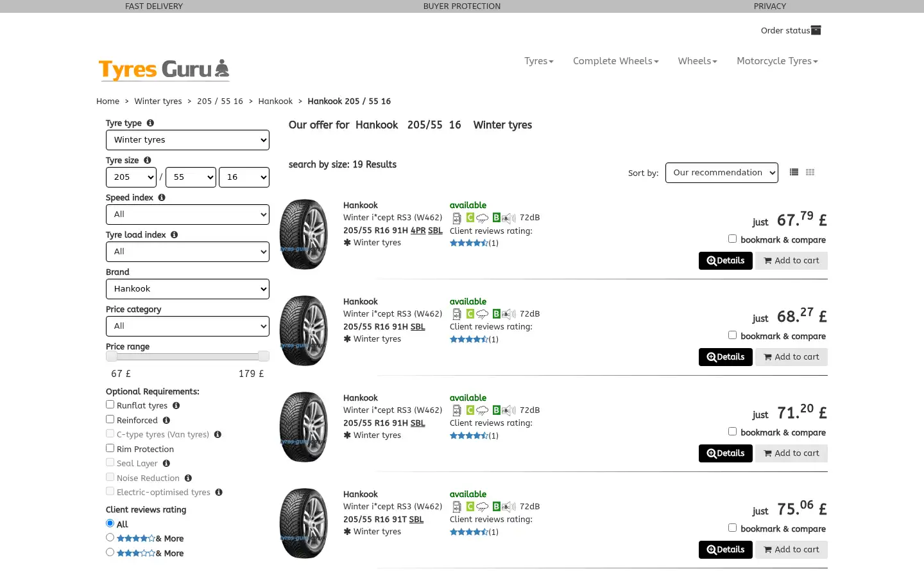924x578 pixels.
Task: Open the Brand dropdown
Action: point(187,289)
